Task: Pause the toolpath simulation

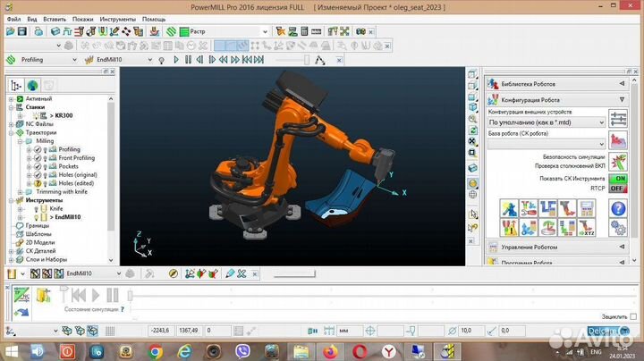Action: 188,60
